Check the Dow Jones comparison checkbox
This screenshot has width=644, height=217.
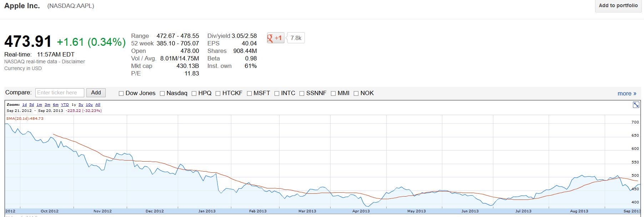click(x=121, y=93)
